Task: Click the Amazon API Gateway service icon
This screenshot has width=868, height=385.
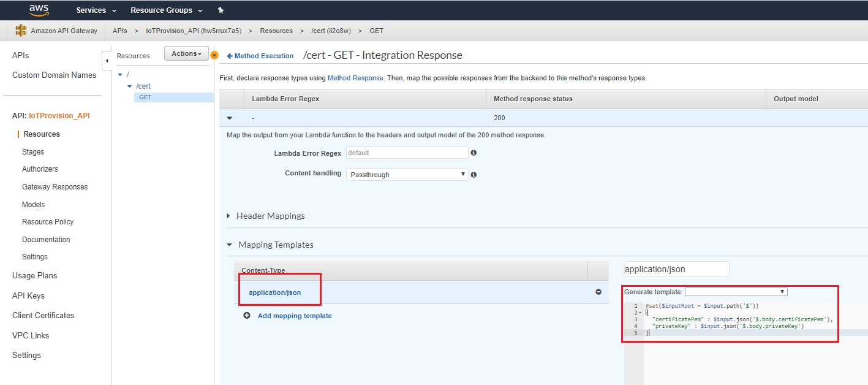Action: (21, 31)
